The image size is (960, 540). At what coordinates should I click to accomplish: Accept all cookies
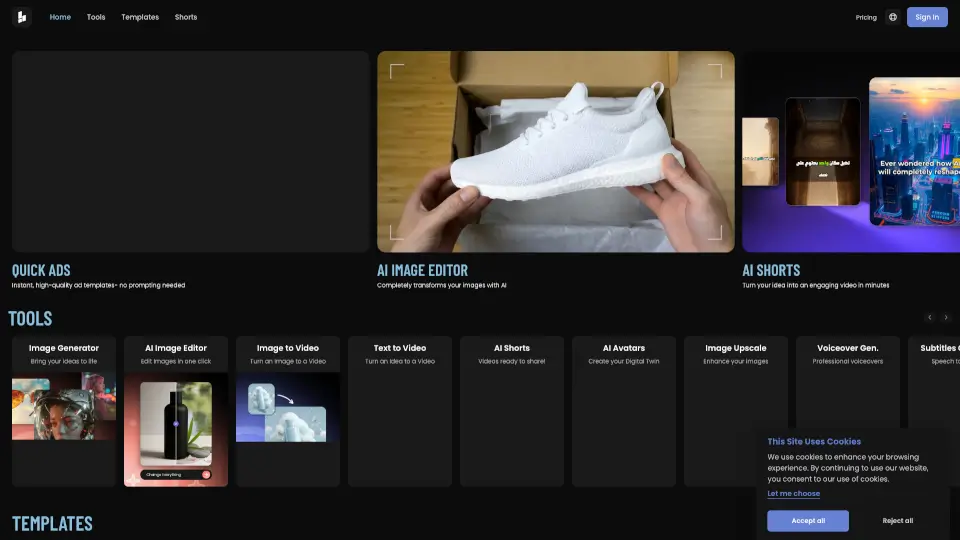[x=807, y=521]
